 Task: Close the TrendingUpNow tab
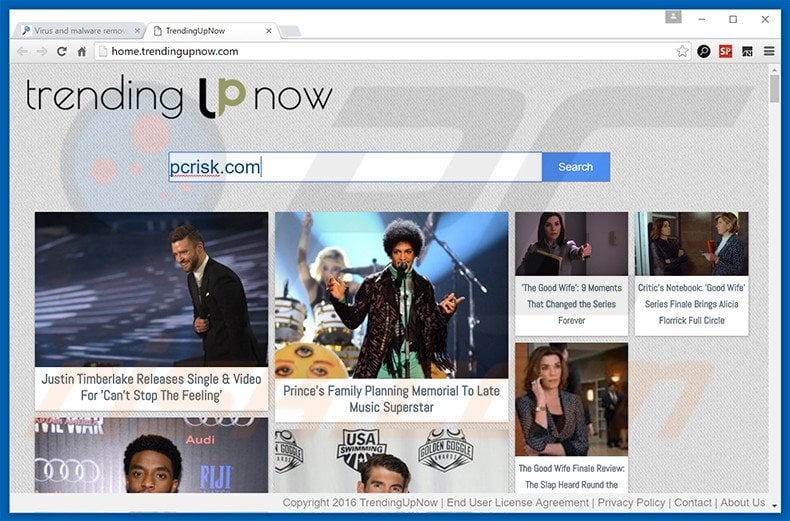(269, 31)
